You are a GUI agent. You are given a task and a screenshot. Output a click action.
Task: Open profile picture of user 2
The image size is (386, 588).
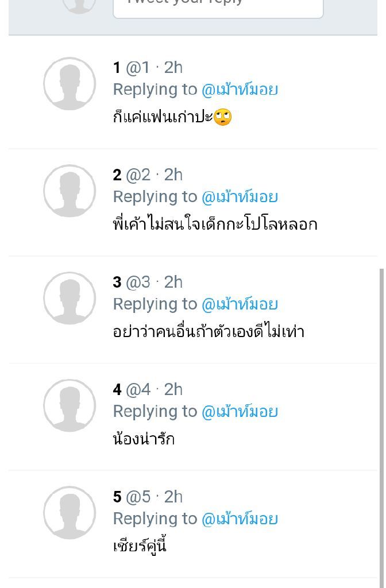pos(70,191)
